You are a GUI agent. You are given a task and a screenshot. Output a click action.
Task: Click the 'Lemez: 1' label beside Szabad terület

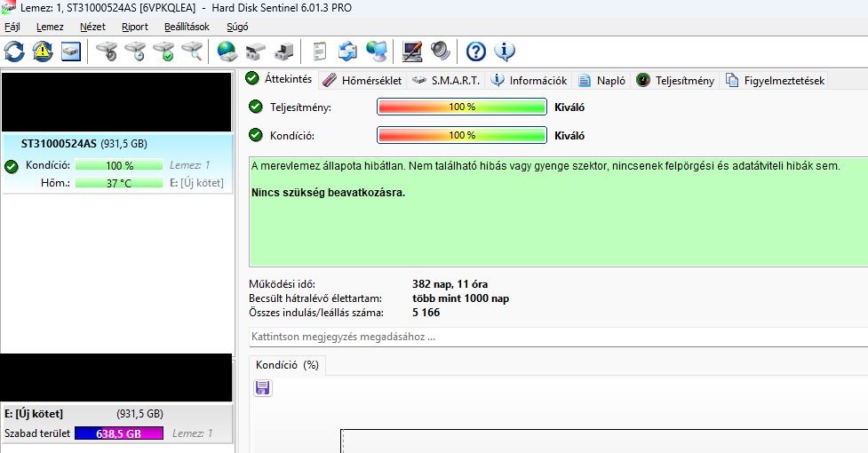(x=192, y=433)
